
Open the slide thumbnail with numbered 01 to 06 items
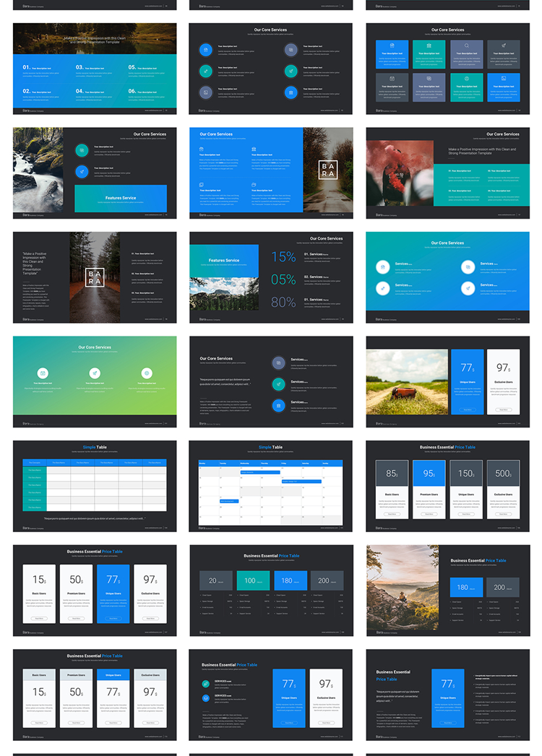tap(95, 68)
